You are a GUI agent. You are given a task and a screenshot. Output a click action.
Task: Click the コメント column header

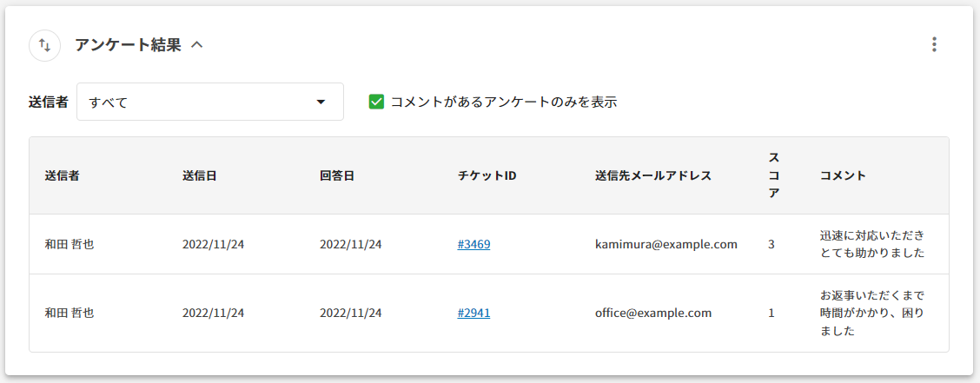coord(843,175)
